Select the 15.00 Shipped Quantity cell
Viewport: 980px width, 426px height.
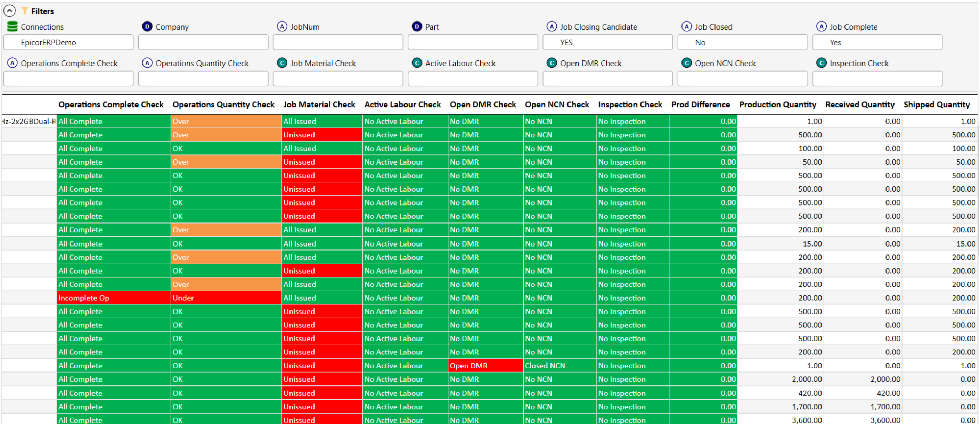[x=939, y=244]
